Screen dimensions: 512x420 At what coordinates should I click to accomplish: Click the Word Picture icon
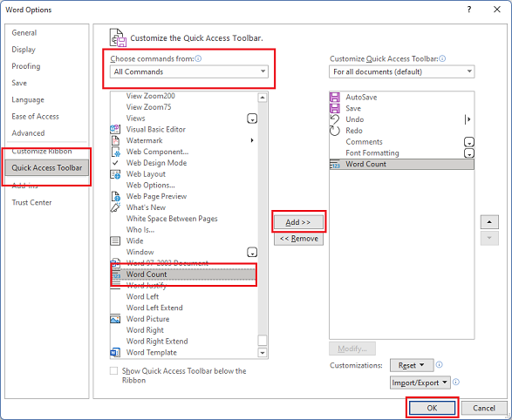coord(115,319)
